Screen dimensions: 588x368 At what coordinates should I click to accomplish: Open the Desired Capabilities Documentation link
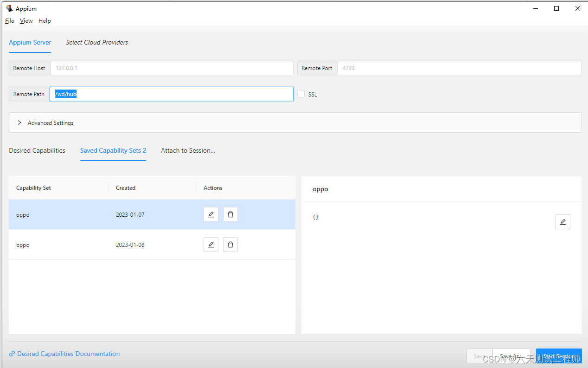[x=69, y=354]
